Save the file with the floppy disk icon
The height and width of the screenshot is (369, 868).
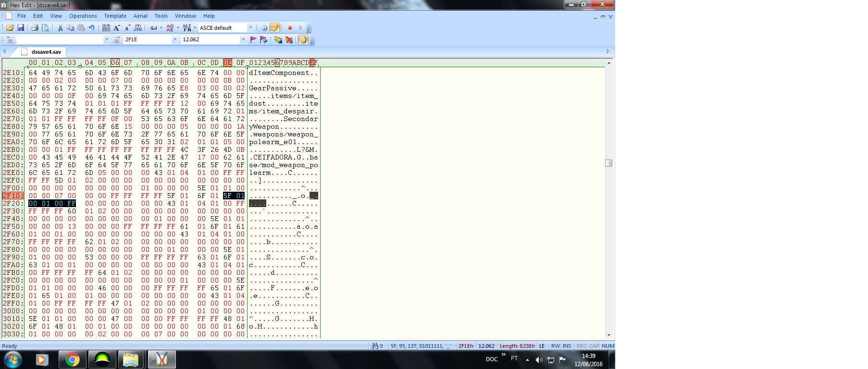(21, 28)
